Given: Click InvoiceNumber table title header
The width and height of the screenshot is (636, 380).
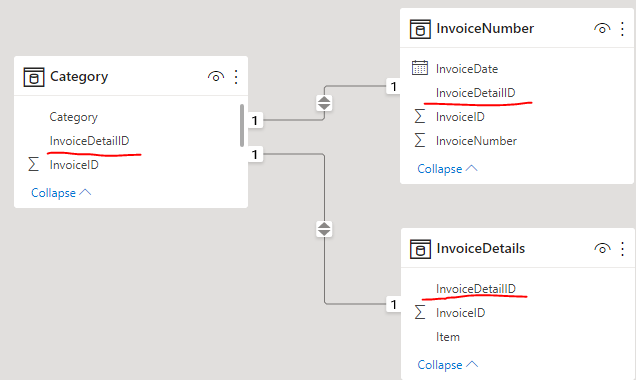Looking at the screenshot, I should pos(485,28).
